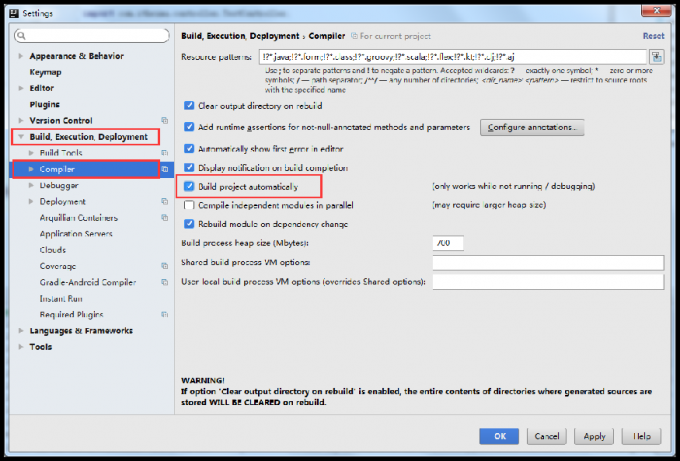Collapse the Build, Execution, Deployment section
Viewport: 680px width, 461px height.
pos(21,137)
